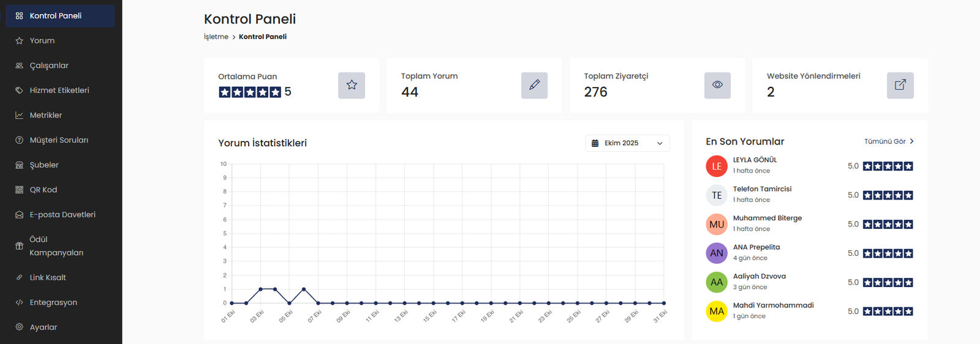Screen dimensions: 980x344
Task: Open Mahdi Yarmohammadi's MA avatar
Action: (717, 311)
